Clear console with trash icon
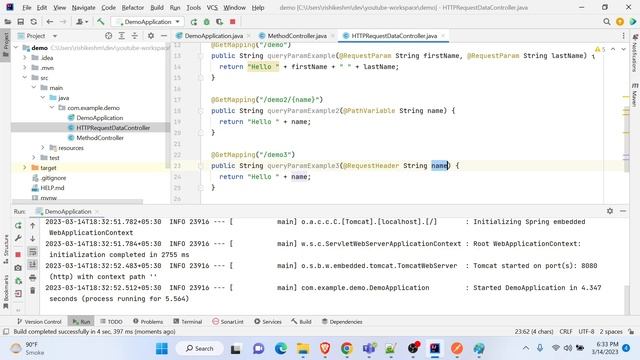The height and width of the screenshot is (360, 640). 33,291
